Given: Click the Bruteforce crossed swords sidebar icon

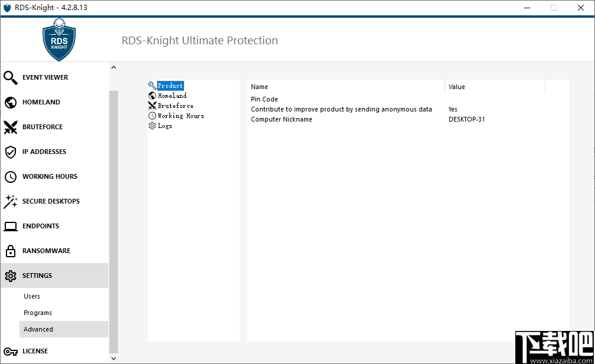Looking at the screenshot, I should 10,127.
